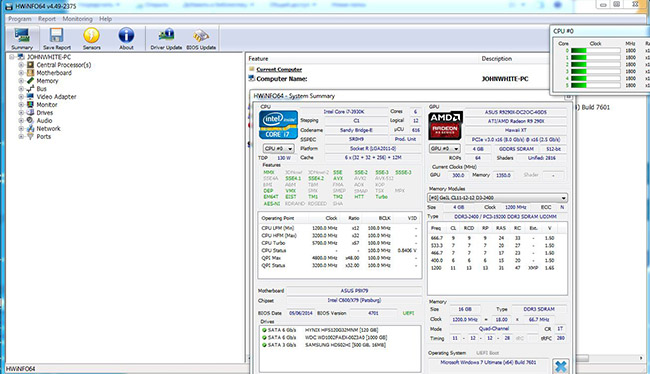Open the About info icon

tap(126, 35)
